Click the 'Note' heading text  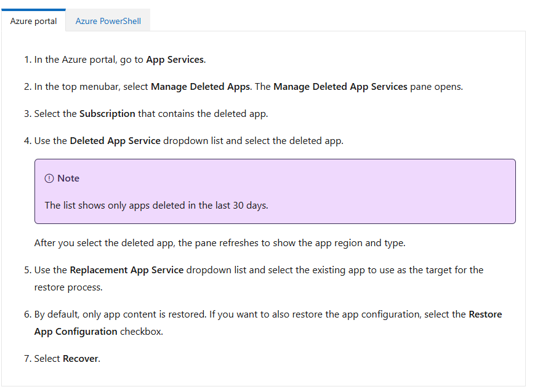pos(68,178)
